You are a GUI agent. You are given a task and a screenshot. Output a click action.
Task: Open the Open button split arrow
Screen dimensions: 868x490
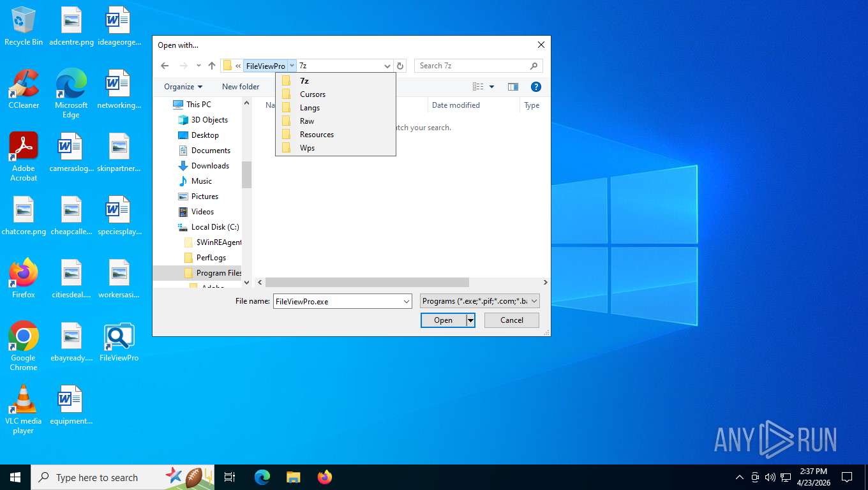470,320
